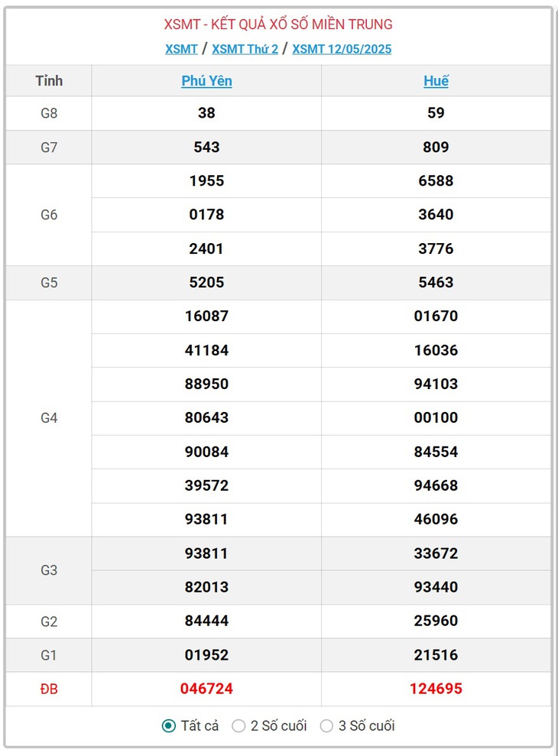Open the XSMT Thứ 2 link
Image resolution: width=558 pixels, height=756 pixels.
[245, 49]
